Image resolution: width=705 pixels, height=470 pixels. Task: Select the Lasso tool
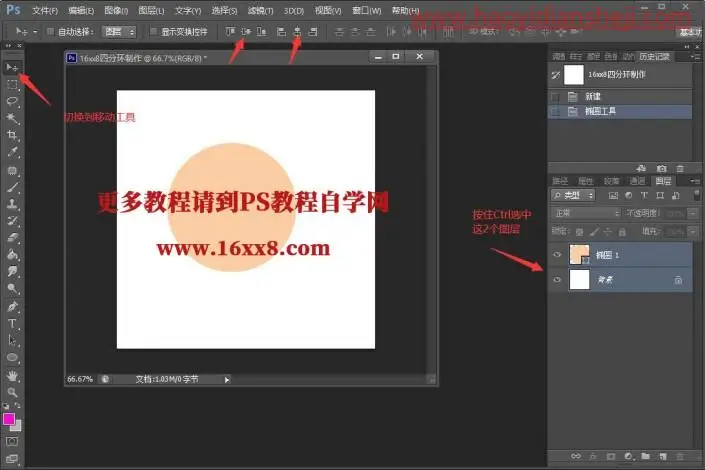pyautogui.click(x=12, y=102)
